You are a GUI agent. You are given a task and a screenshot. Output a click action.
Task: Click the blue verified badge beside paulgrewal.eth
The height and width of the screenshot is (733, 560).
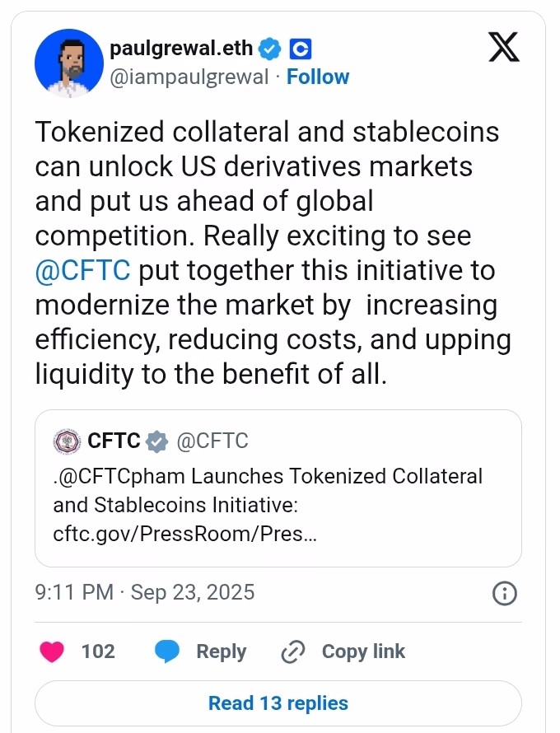tap(269, 49)
